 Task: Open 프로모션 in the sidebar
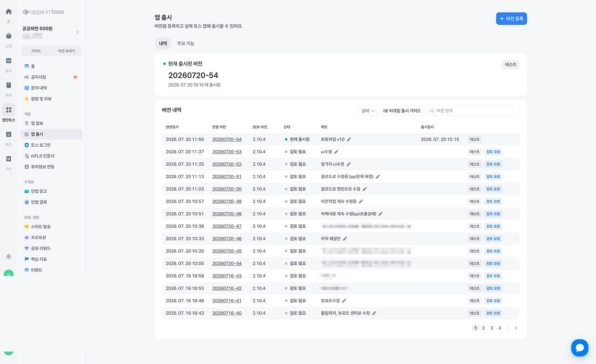tap(51, 237)
